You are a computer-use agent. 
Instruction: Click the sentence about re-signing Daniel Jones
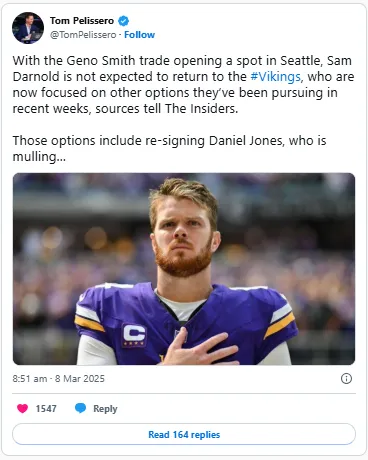169,149
